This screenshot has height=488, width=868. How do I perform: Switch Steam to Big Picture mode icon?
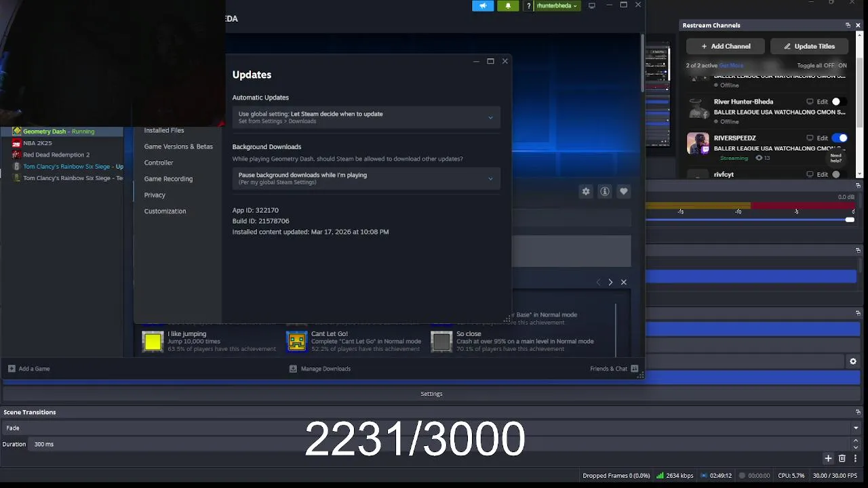click(x=592, y=5)
